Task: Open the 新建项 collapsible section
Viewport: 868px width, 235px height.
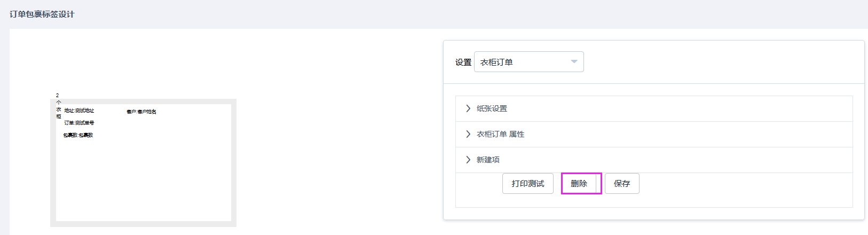Action: pyautogui.click(x=488, y=160)
